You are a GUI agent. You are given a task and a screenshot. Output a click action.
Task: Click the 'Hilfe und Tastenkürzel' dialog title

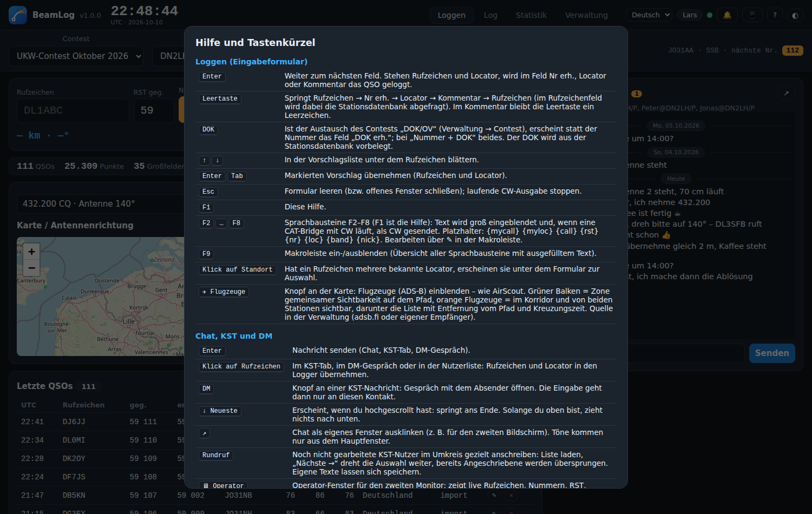(x=255, y=43)
